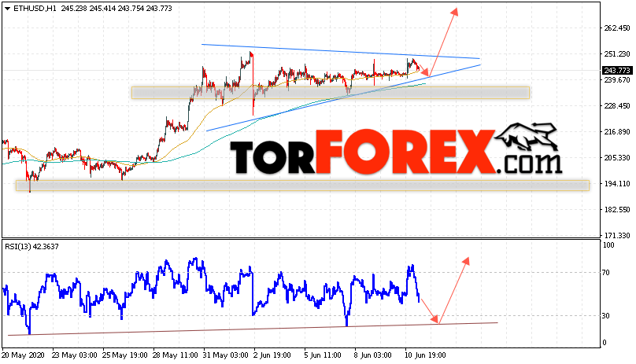Select the upper gray support zone rectangle
Viewport: 636px width, 364px height.
coord(331,93)
